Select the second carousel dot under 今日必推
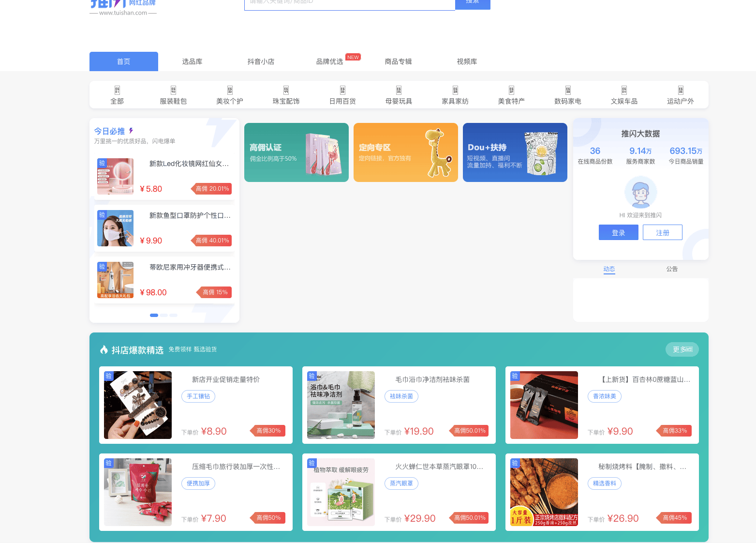756x543 pixels. click(x=164, y=315)
